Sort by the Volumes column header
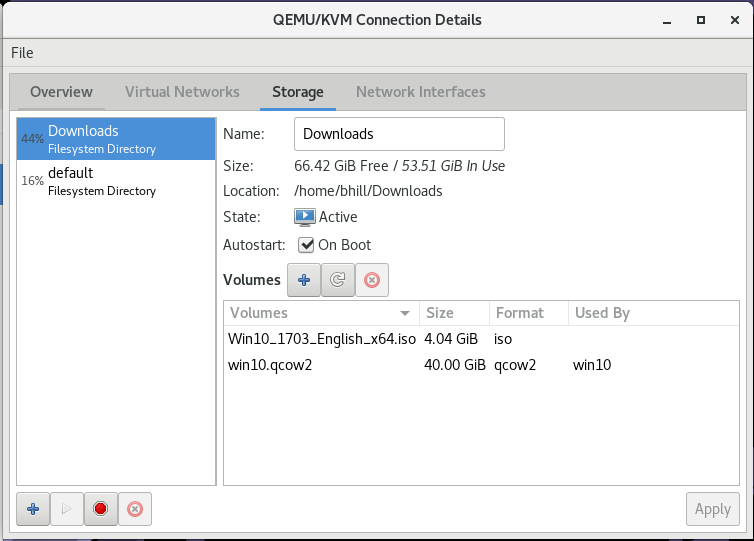This screenshot has height=541, width=754. [x=321, y=313]
